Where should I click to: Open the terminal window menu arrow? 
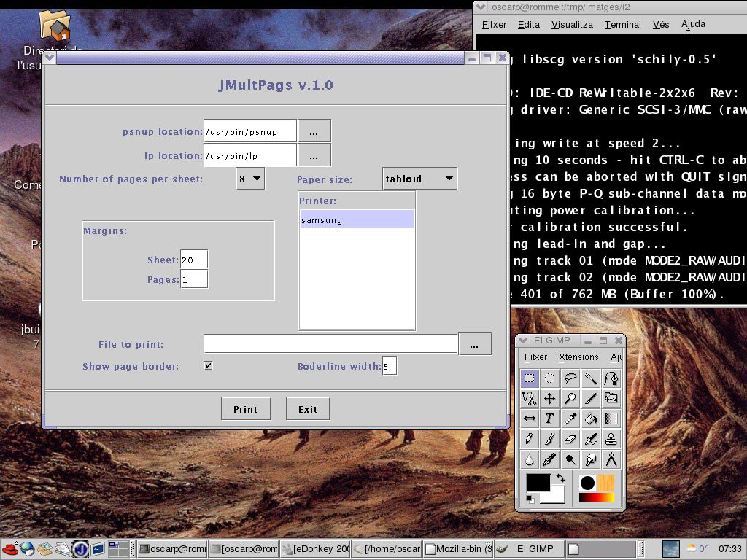481,7
